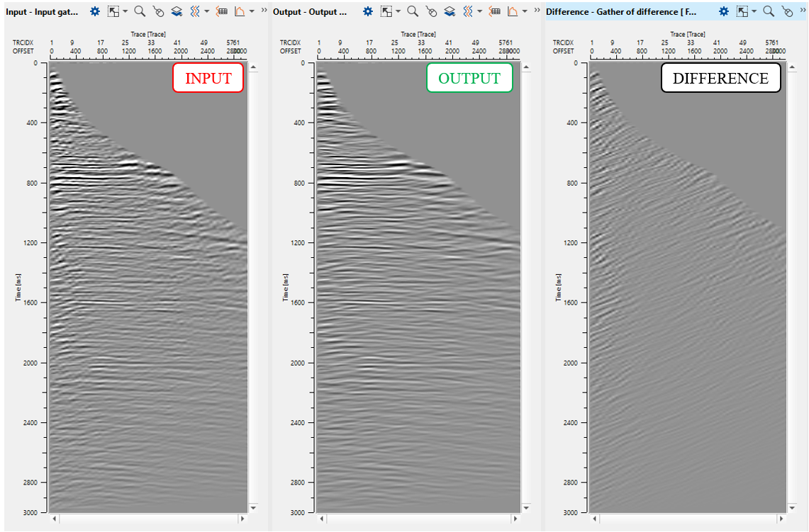Click the layers icon in Output panel

[450, 11]
